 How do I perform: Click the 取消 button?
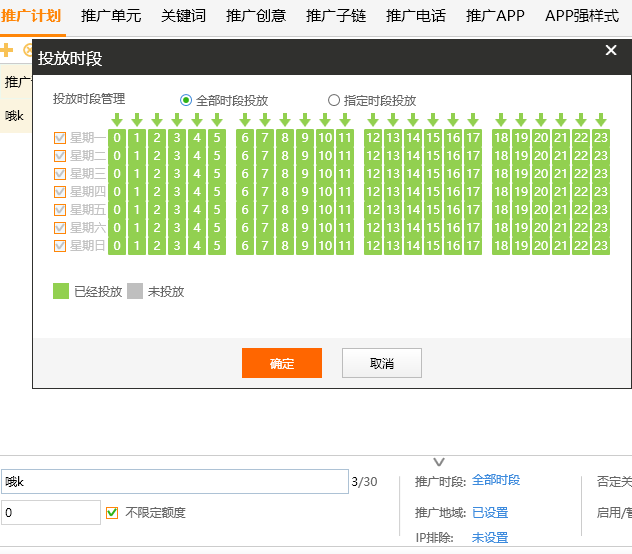tap(382, 363)
